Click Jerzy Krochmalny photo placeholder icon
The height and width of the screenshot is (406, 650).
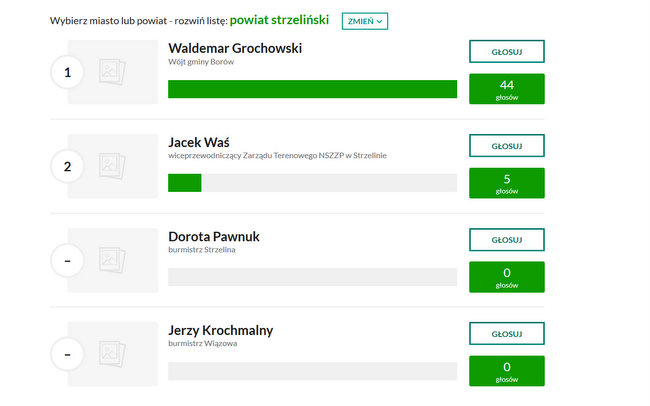point(112,354)
